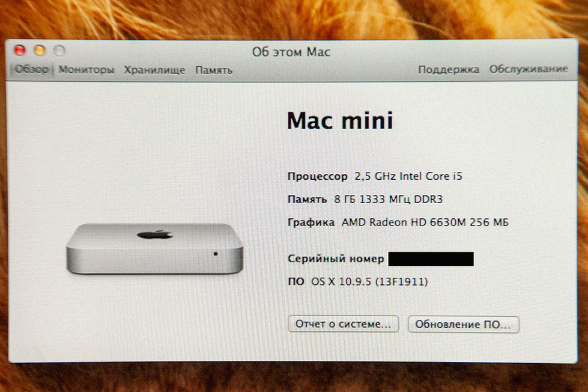Click the Отчет о системе button
588x392 pixels.
[343, 324]
